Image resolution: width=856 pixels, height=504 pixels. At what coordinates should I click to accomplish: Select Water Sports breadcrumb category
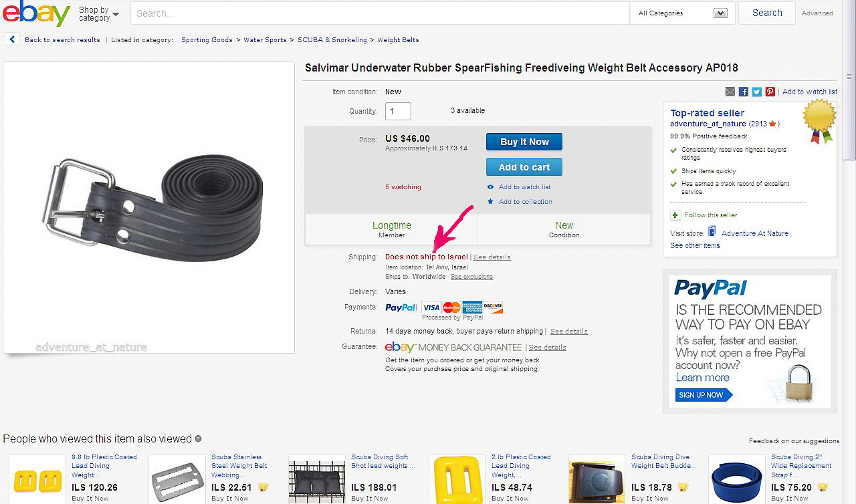(265, 40)
